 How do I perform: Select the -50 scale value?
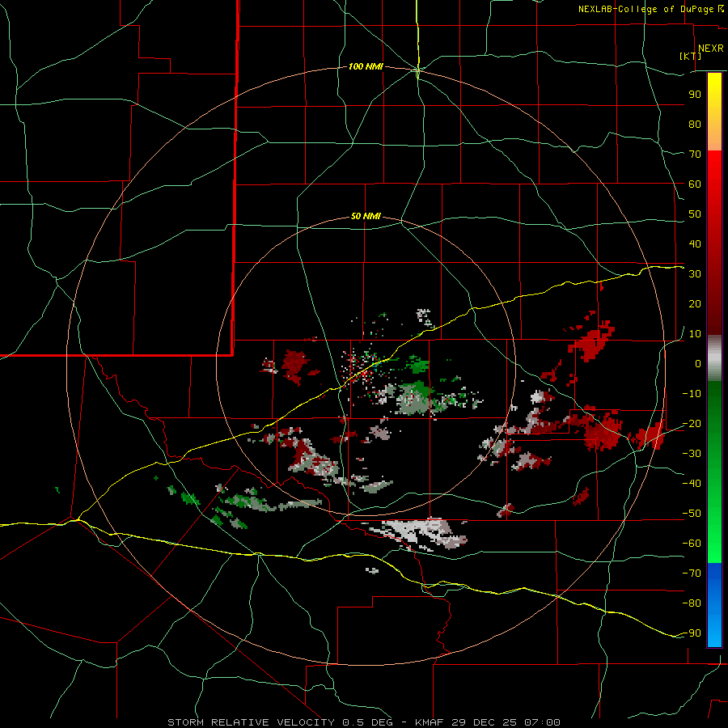tap(692, 514)
